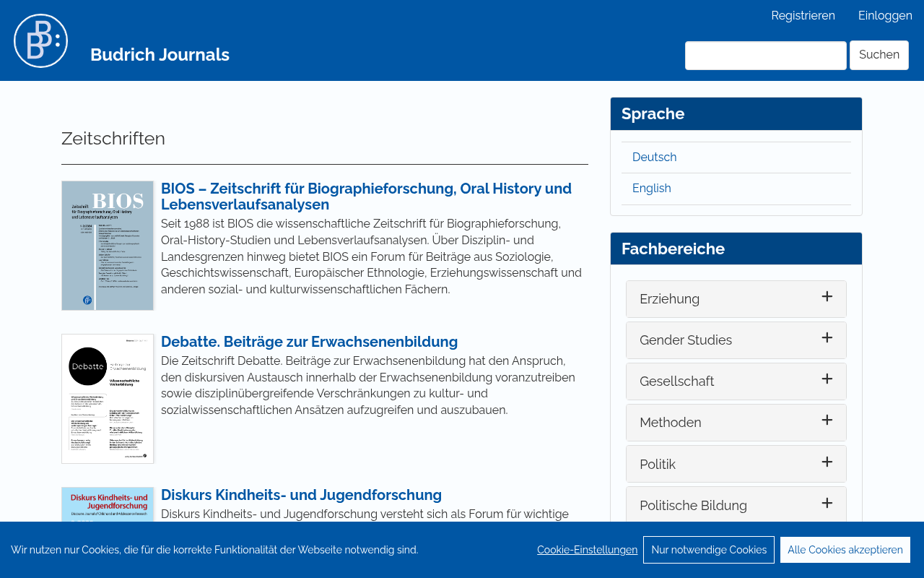Open the Budrich Journals home link

pos(160,55)
